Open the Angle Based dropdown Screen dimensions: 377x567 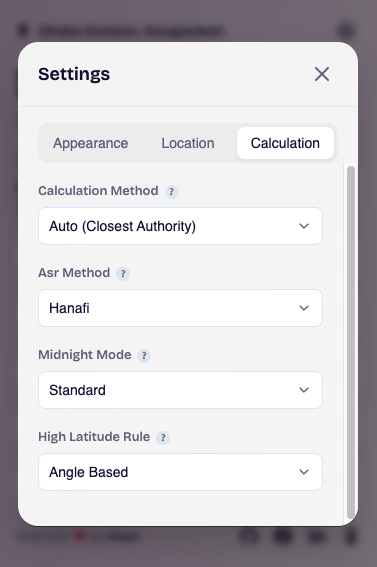coord(180,472)
